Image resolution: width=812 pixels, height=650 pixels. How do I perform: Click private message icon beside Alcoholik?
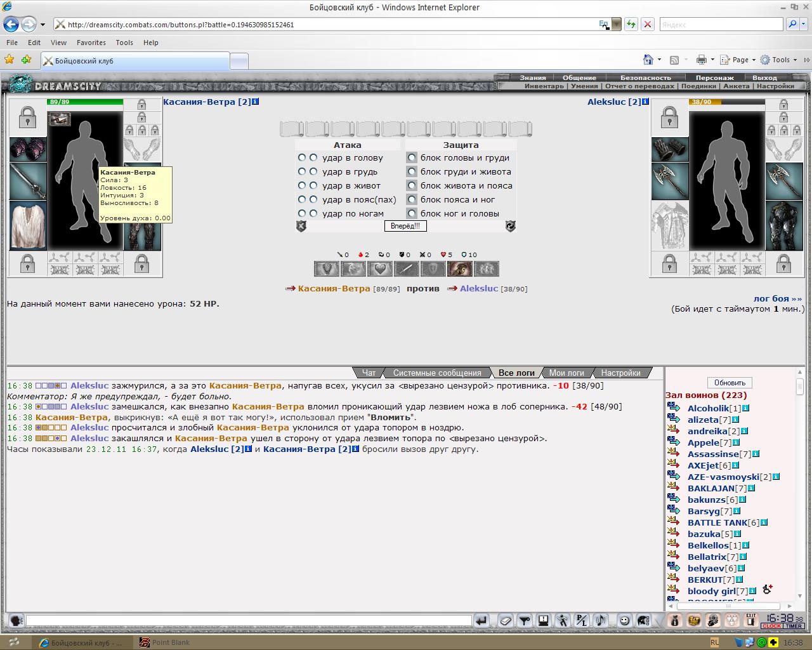coord(673,408)
